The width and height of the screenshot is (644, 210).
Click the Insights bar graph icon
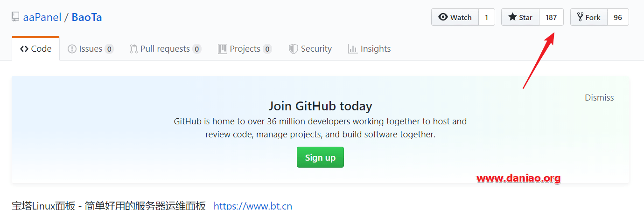coord(353,49)
